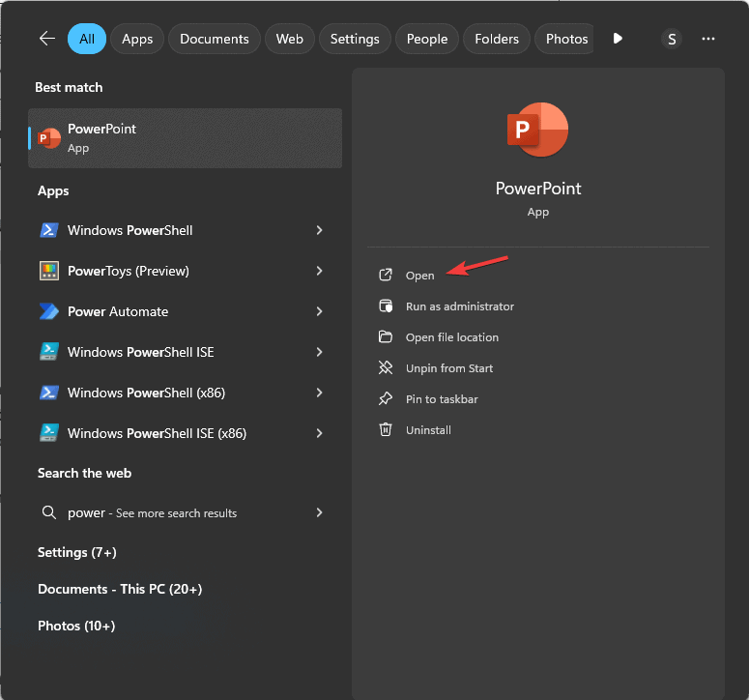This screenshot has width=749, height=700.
Task: Expand Windows PowerShell (x86) chevron
Action: pyautogui.click(x=319, y=393)
